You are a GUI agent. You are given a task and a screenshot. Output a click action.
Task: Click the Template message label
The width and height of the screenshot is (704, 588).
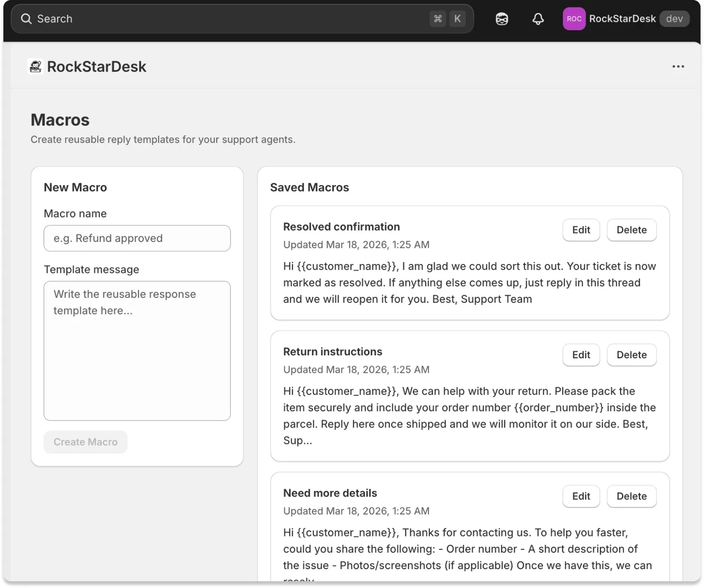tap(91, 270)
